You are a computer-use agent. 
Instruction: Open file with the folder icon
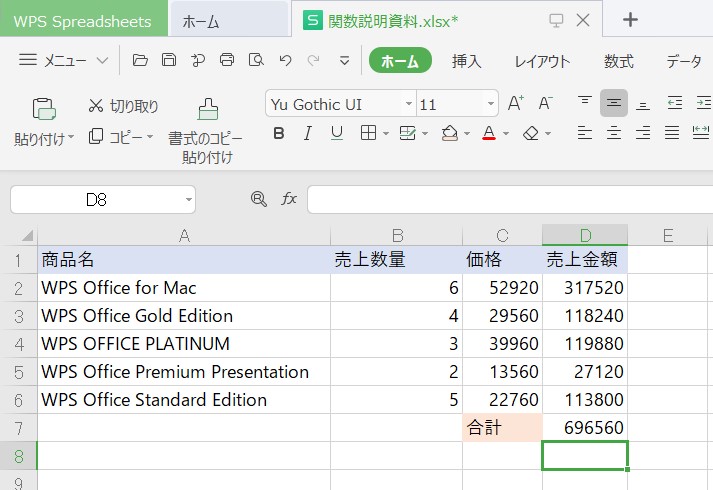[x=140, y=60]
